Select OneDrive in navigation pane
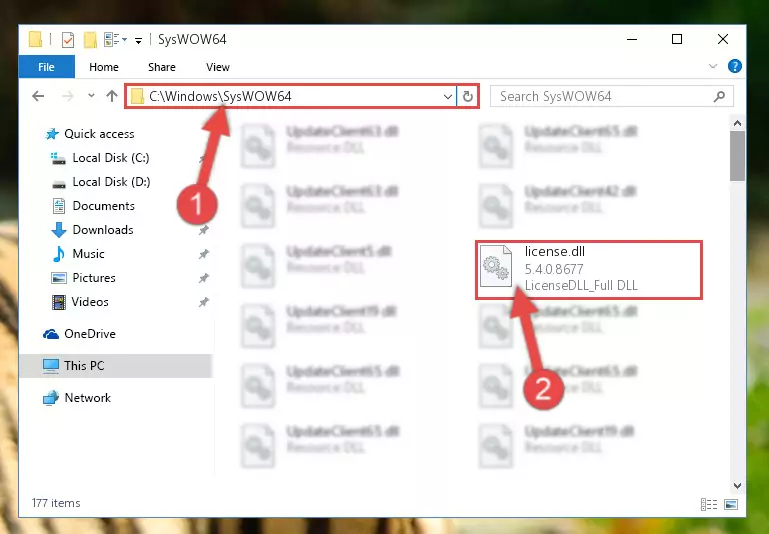Image resolution: width=769 pixels, height=534 pixels. (90, 334)
